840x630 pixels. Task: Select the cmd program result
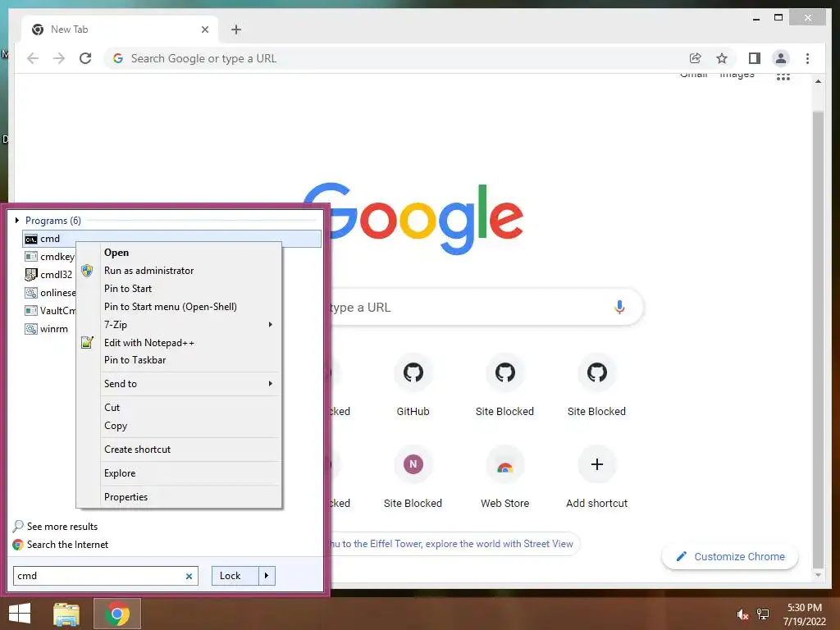click(x=172, y=239)
